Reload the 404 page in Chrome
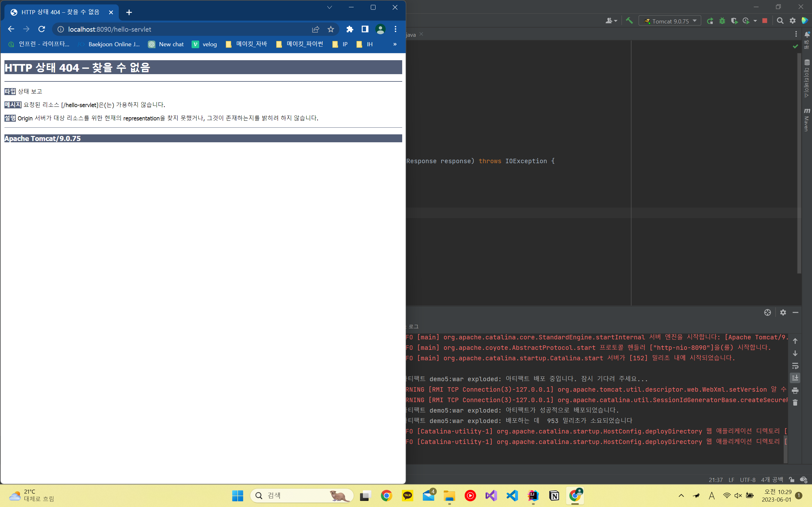This screenshot has height=507, width=812. (x=42, y=29)
